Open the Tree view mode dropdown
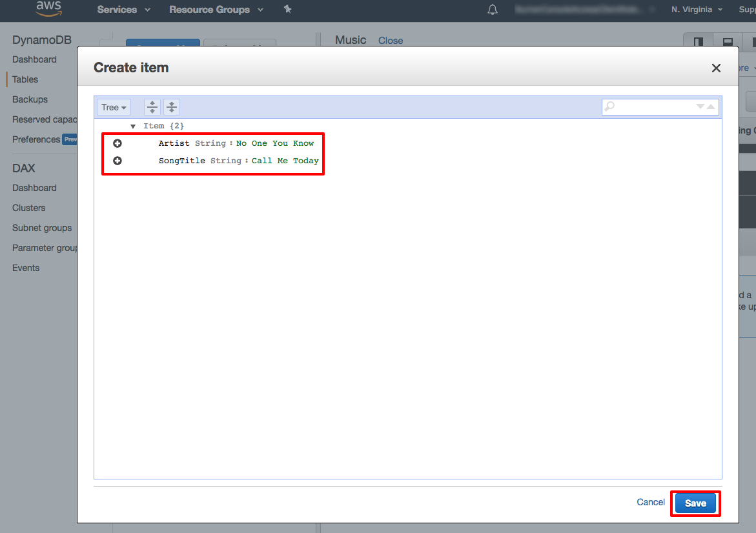Image resolution: width=756 pixels, height=533 pixels. (113, 106)
